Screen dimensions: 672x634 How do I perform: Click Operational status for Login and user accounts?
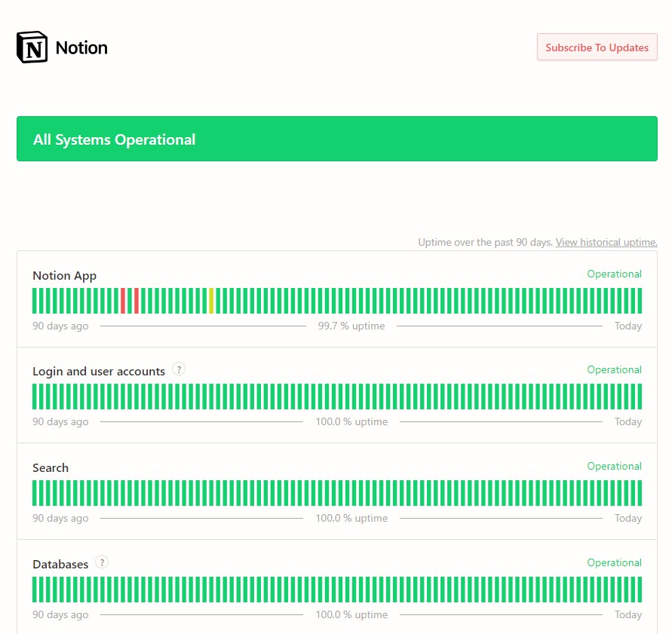pos(614,369)
